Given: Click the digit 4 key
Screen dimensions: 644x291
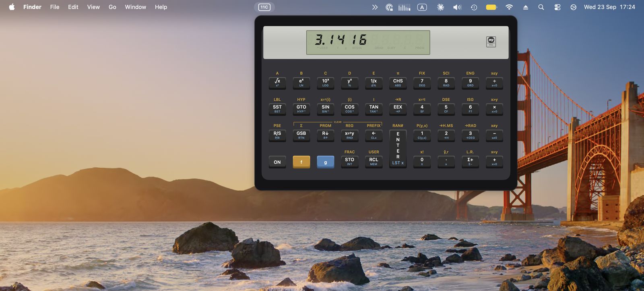Looking at the screenshot, I should (422, 109).
